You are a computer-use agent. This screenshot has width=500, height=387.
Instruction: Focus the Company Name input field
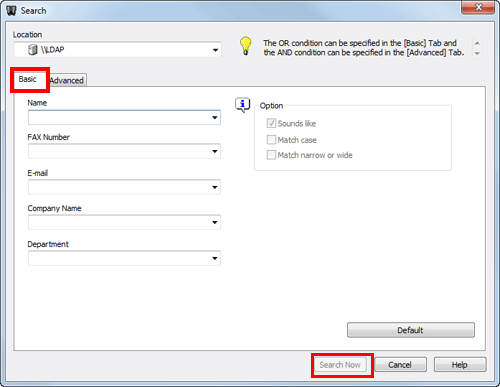pyautogui.click(x=124, y=222)
